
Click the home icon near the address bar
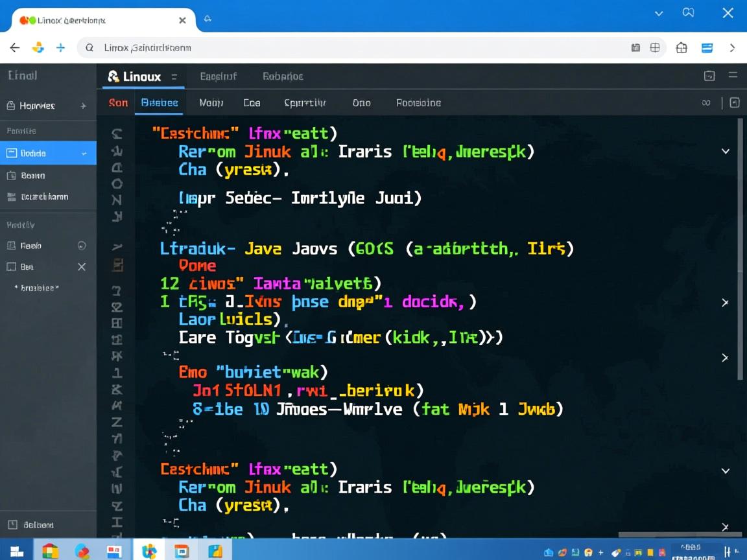(681, 47)
